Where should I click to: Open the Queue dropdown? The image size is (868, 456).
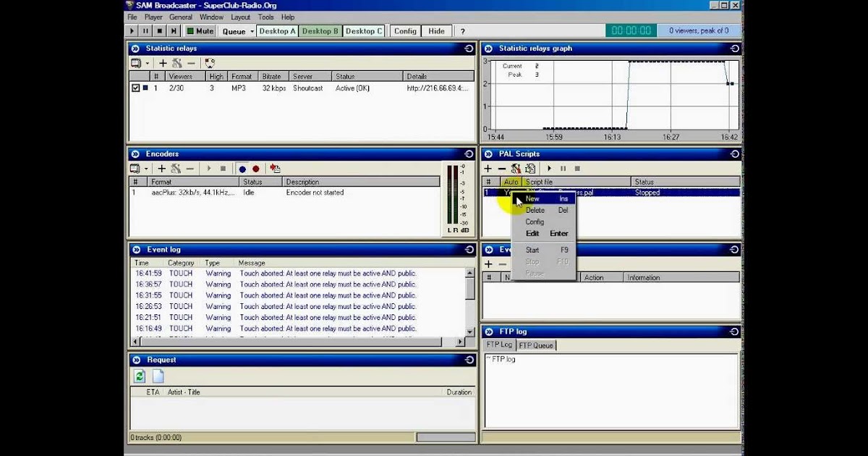238,31
